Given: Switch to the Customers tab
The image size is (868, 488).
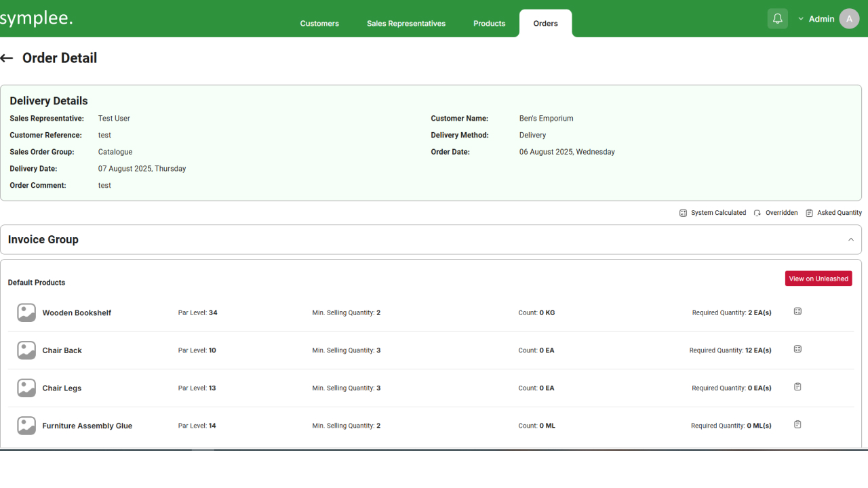Looking at the screenshot, I should click(x=319, y=24).
